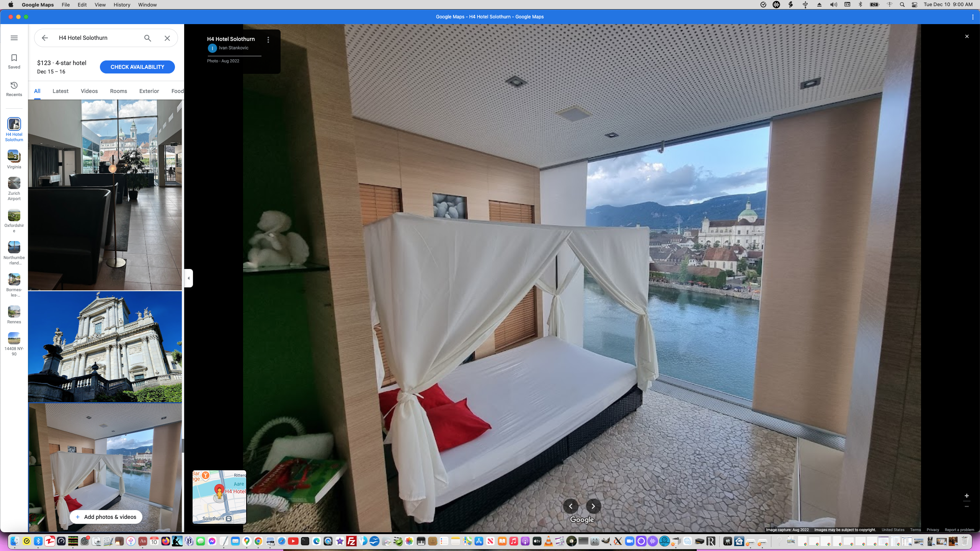
Task: Click the mini map with Pegman
Action: click(219, 497)
